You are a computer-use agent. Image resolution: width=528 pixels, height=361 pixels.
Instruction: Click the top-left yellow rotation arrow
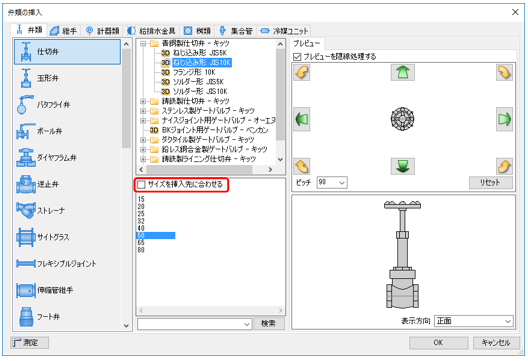click(x=302, y=72)
